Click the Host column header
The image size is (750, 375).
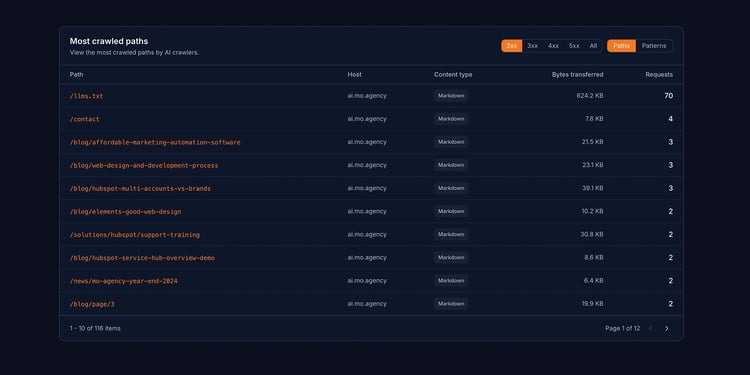354,75
